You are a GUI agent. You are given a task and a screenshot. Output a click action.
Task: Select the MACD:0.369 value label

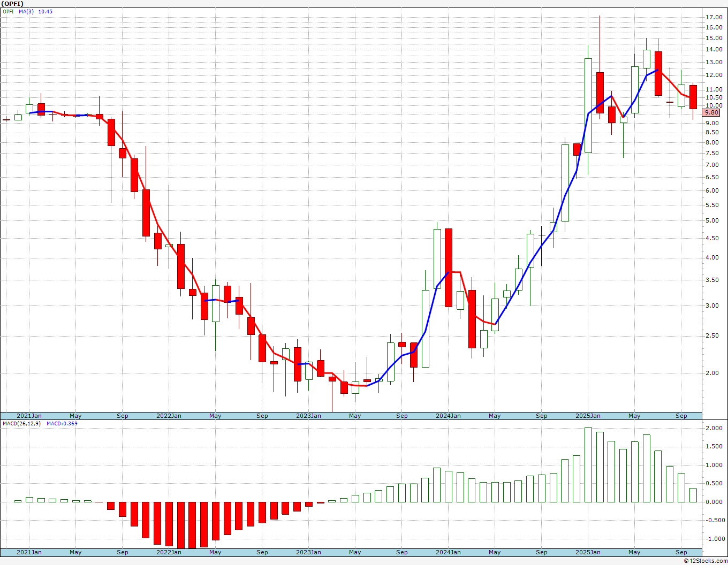pos(62,424)
